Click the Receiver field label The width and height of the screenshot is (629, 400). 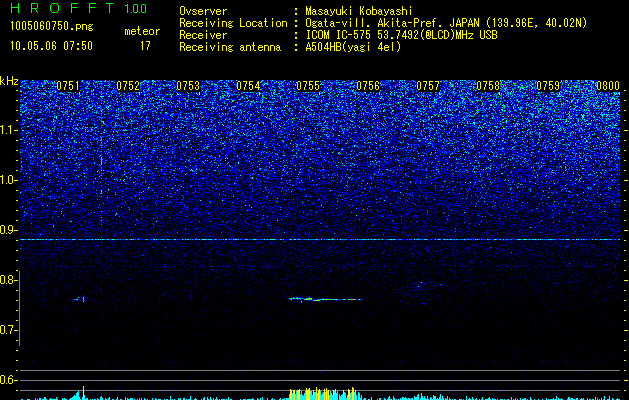tap(203, 35)
